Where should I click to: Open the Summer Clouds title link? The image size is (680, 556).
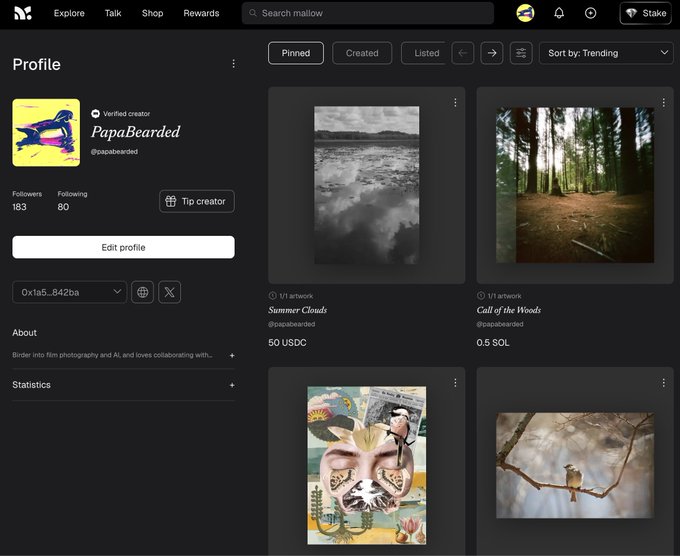click(x=298, y=310)
